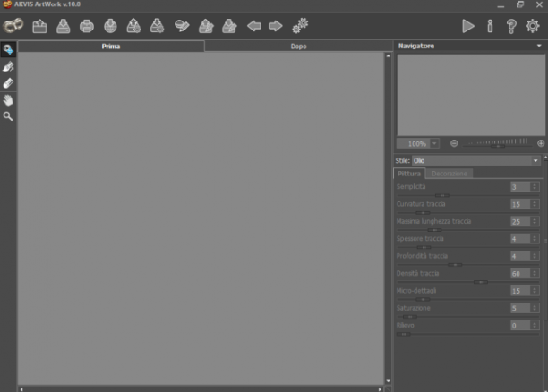
Task: Click the Rilievo stepper arrows
Action: (x=535, y=325)
